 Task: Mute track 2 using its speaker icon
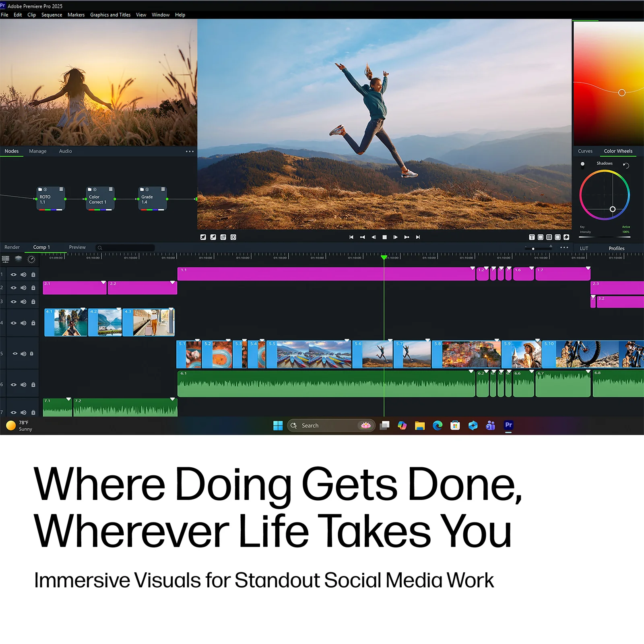(x=23, y=288)
